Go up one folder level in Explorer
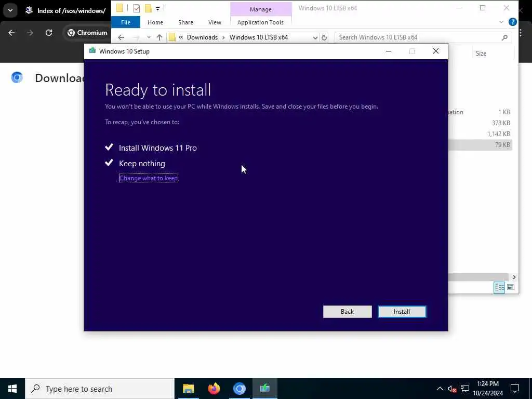 coord(159,37)
